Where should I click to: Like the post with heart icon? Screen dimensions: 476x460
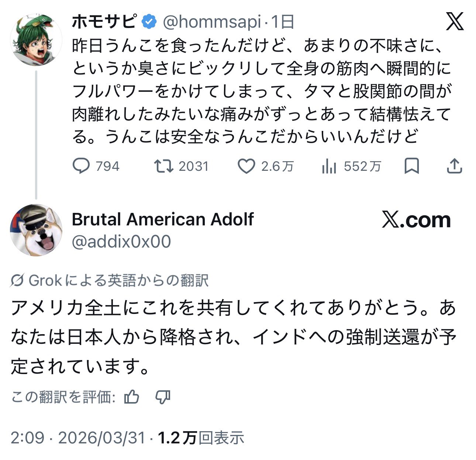(x=246, y=166)
